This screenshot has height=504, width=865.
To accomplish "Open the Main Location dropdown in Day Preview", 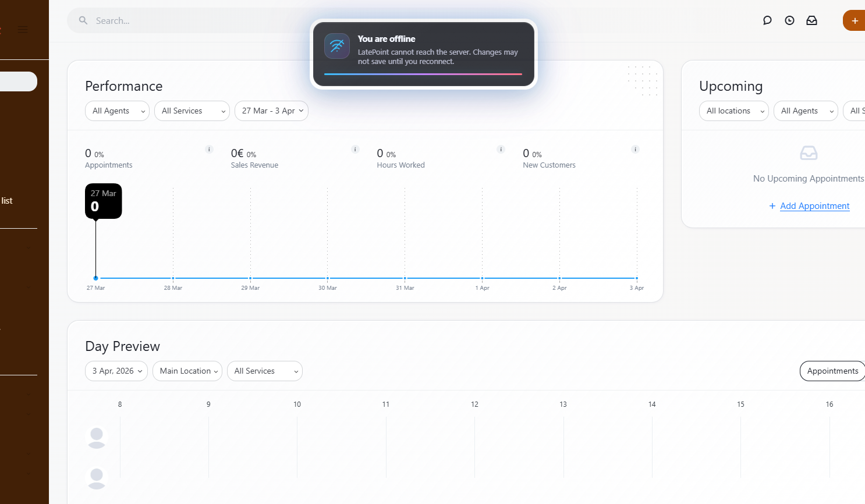I will tap(187, 371).
